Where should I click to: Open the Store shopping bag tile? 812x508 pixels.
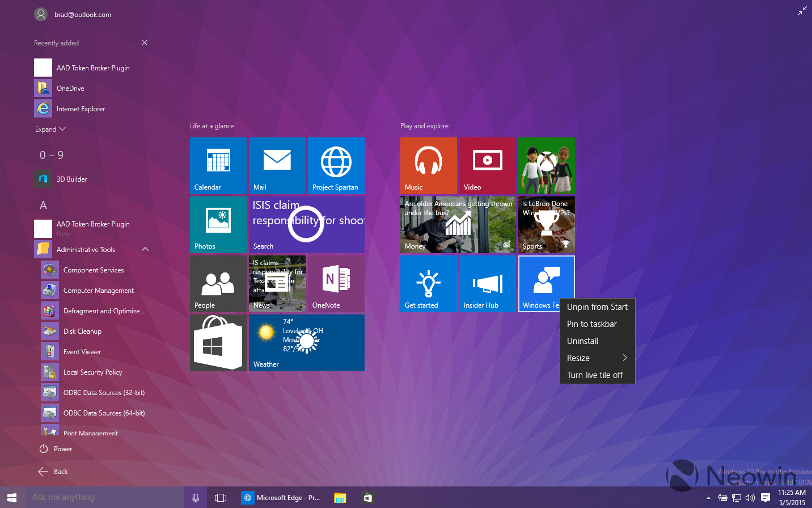pos(218,342)
